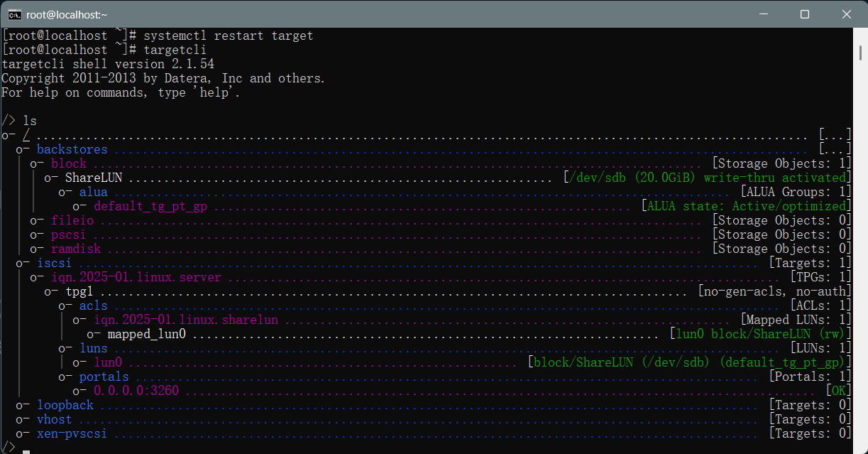
Task: Click default_tg_pt_gp ALUA group entry
Action: [x=150, y=206]
